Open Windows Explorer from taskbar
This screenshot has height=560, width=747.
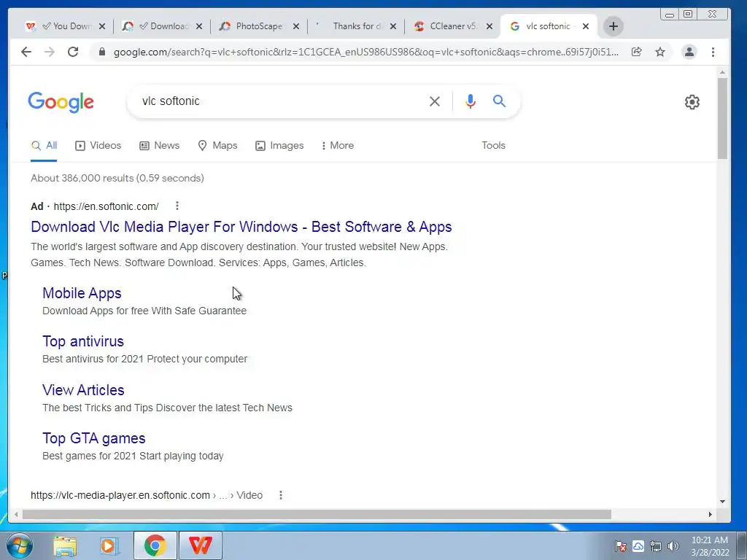tap(65, 545)
